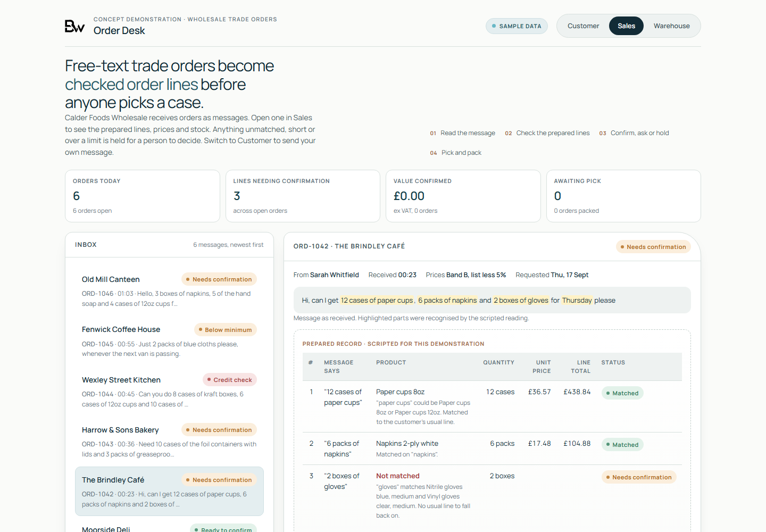766x532 pixels.
Task: Click highlighted phrase '12 cases of paper cups'
Action: pos(377,301)
